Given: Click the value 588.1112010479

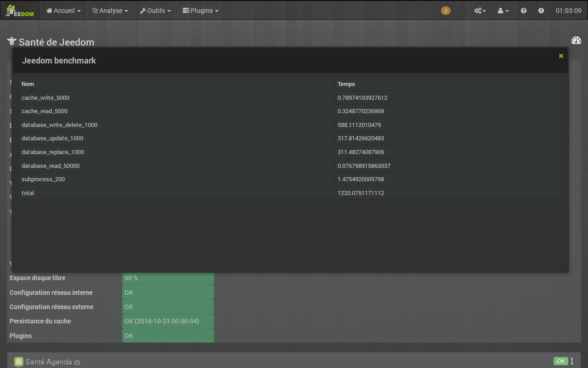Looking at the screenshot, I should [359, 125].
